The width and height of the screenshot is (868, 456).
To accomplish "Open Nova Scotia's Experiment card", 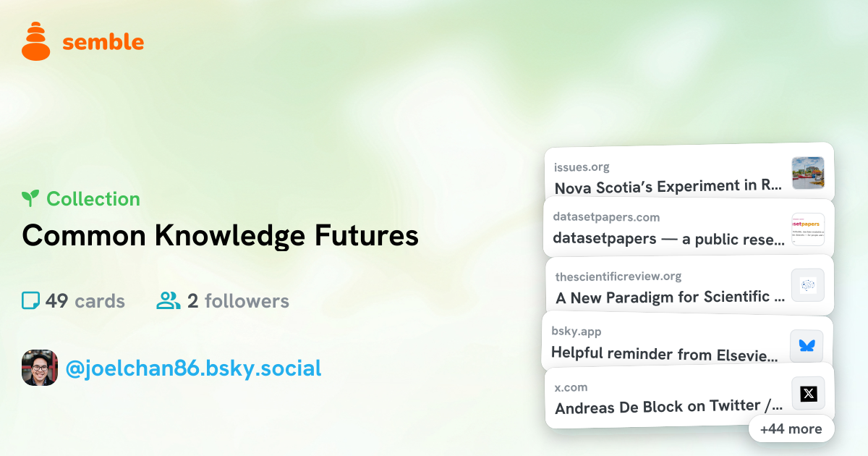I will pos(689,173).
